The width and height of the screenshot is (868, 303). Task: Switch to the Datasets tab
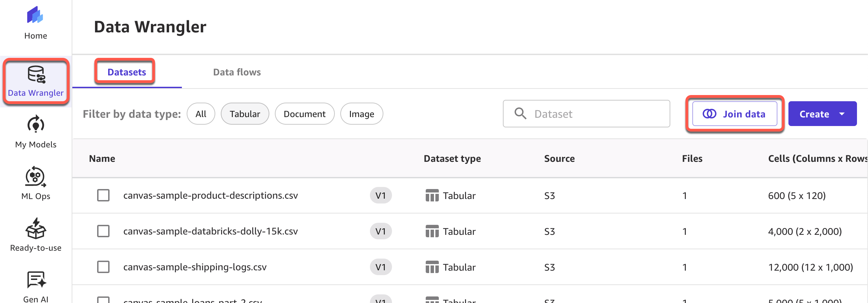(x=126, y=72)
